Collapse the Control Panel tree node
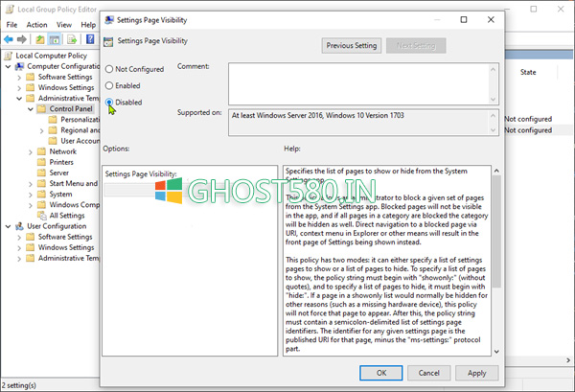The height and width of the screenshot is (392, 575). pyautogui.click(x=31, y=109)
